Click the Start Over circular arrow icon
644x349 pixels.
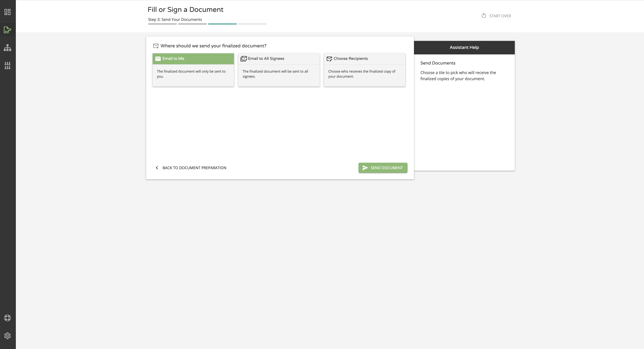(x=484, y=16)
